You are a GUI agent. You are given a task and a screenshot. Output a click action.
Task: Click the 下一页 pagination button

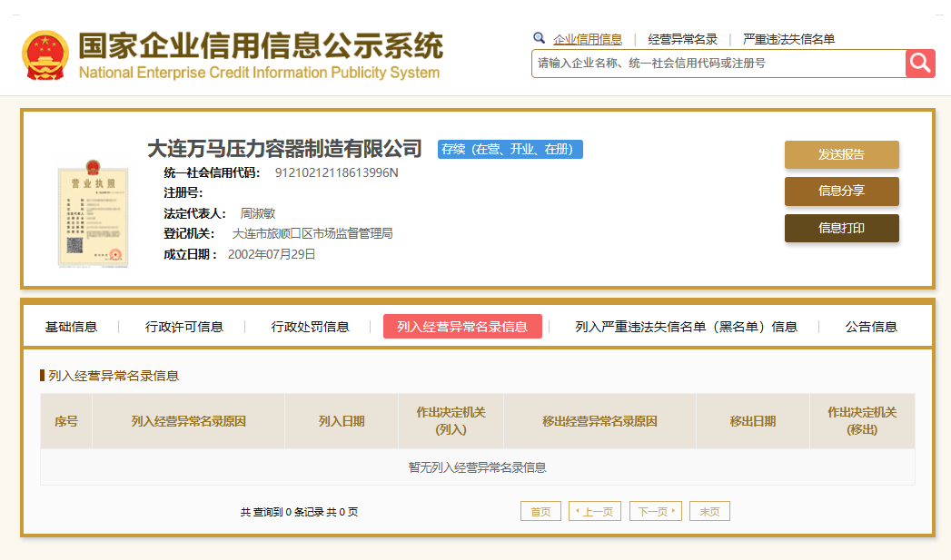click(x=656, y=512)
